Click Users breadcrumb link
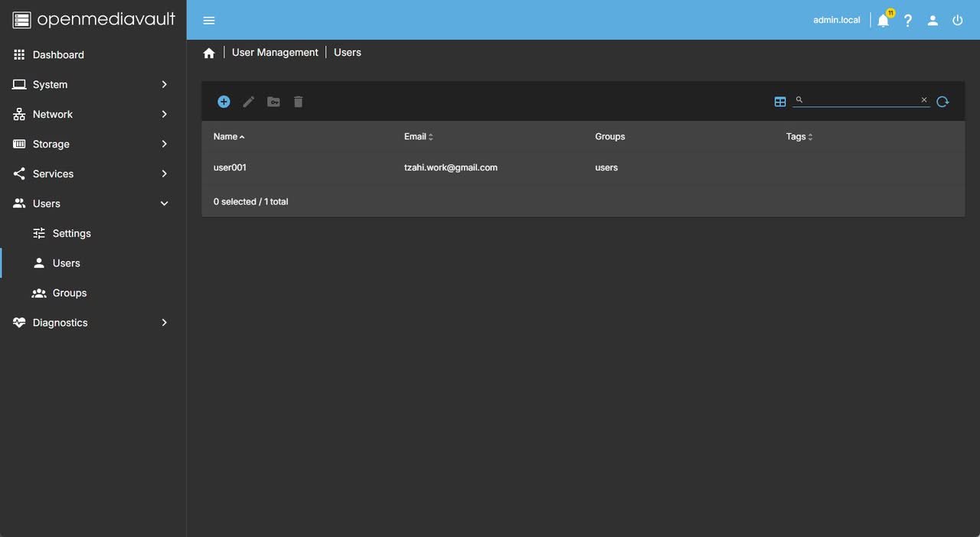 click(x=348, y=53)
